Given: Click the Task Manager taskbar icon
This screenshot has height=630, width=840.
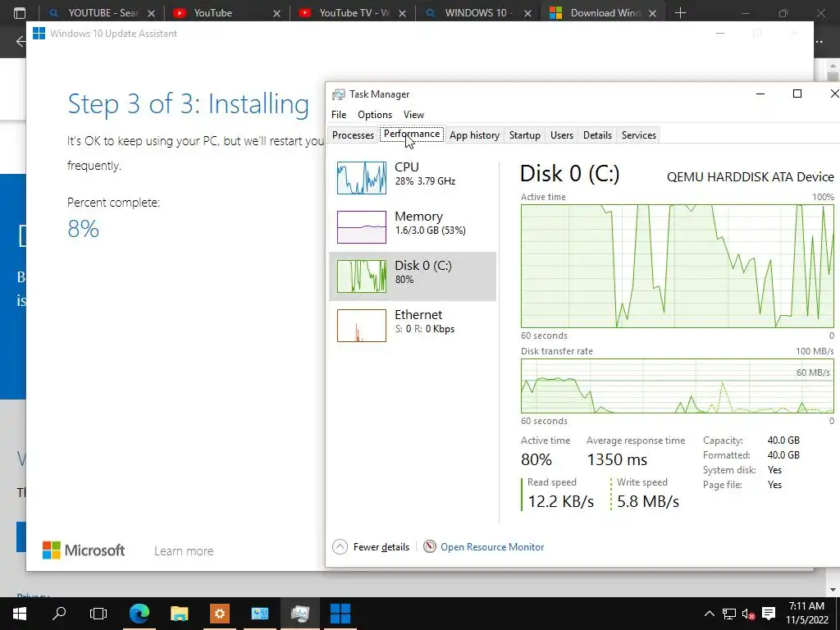Looking at the screenshot, I should point(300,614).
